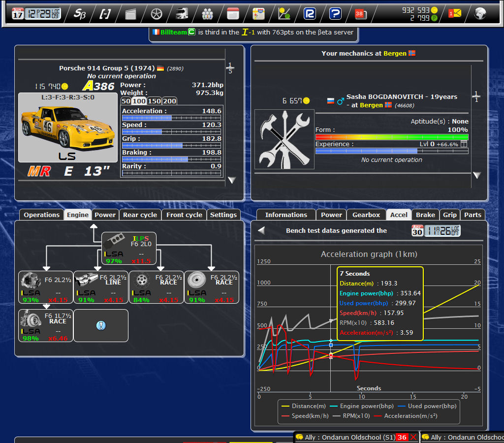The width and height of the screenshot is (504, 443).
Task: Switch to the Engine tab
Action: [x=78, y=215]
